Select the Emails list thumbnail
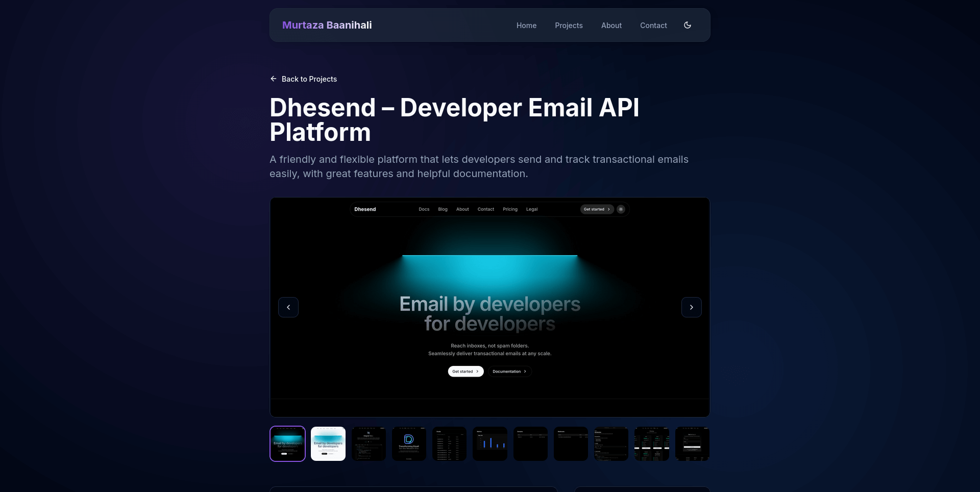This screenshot has width=980, height=492. coord(449,444)
